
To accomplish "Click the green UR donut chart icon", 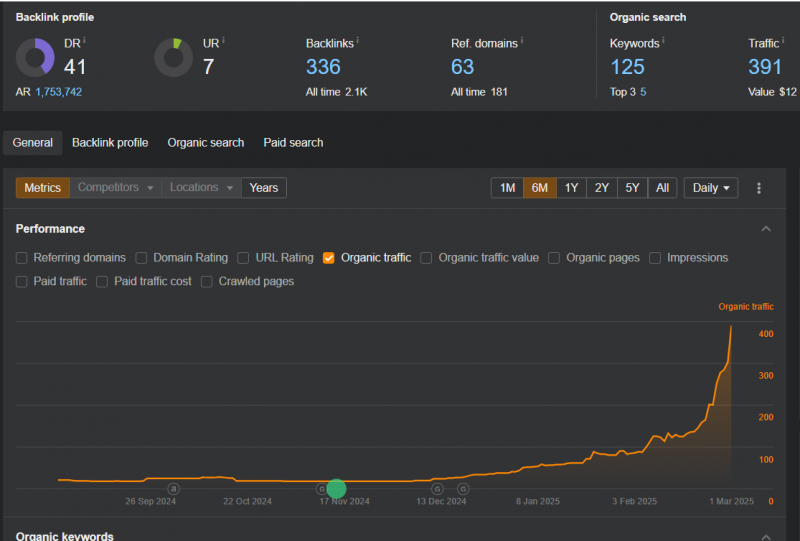I will (174, 58).
